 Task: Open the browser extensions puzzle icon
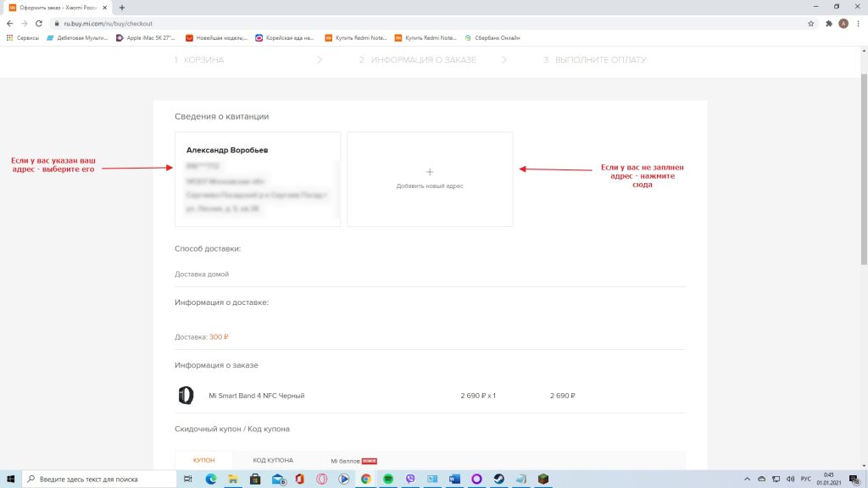[x=828, y=24]
